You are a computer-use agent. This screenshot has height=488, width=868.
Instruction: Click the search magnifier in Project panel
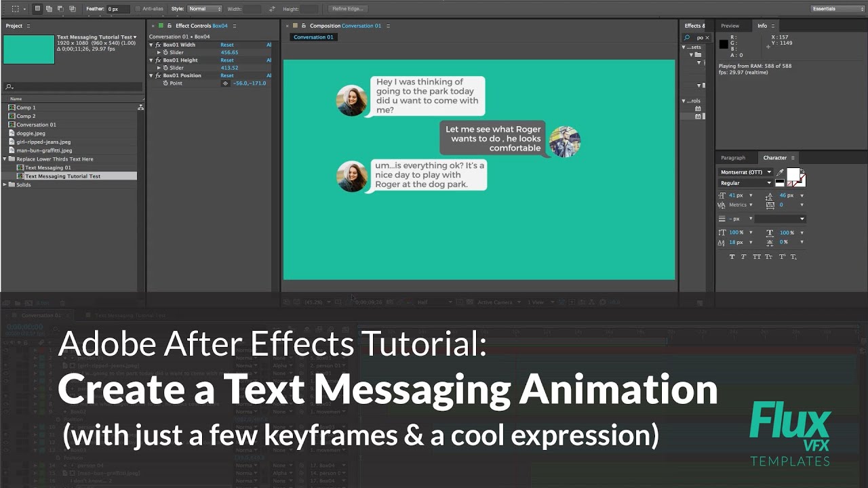[9, 87]
